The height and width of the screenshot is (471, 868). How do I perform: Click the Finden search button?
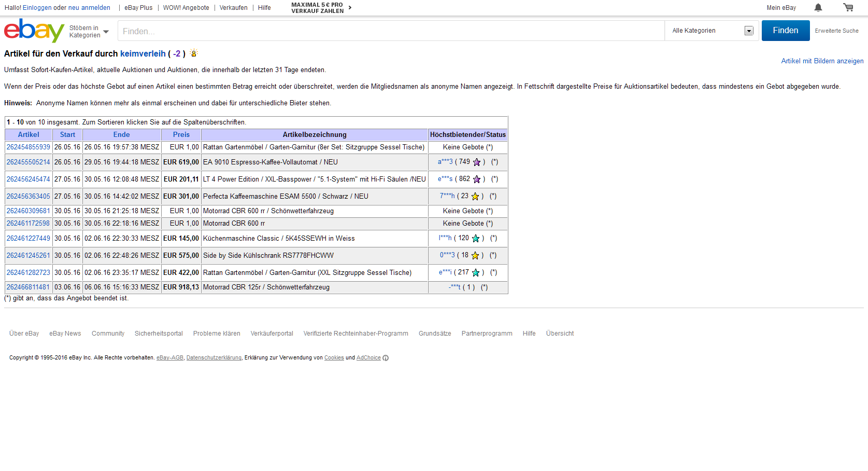click(x=786, y=31)
